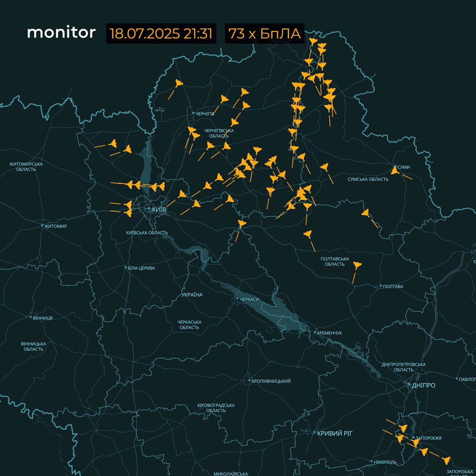The height and width of the screenshot is (476, 476).
Task: Click the ВІННИЦЬКА ОБЛАСТЬ region label
Action: coord(33,346)
